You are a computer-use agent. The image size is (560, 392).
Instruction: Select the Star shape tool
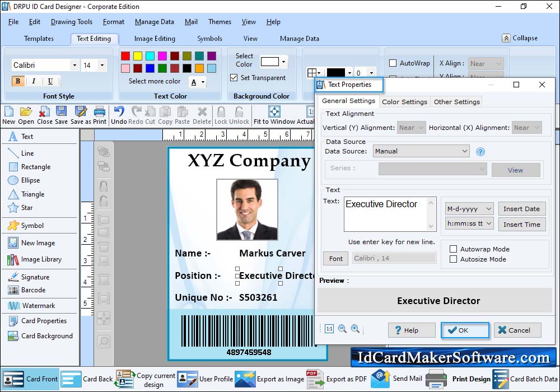(20, 208)
